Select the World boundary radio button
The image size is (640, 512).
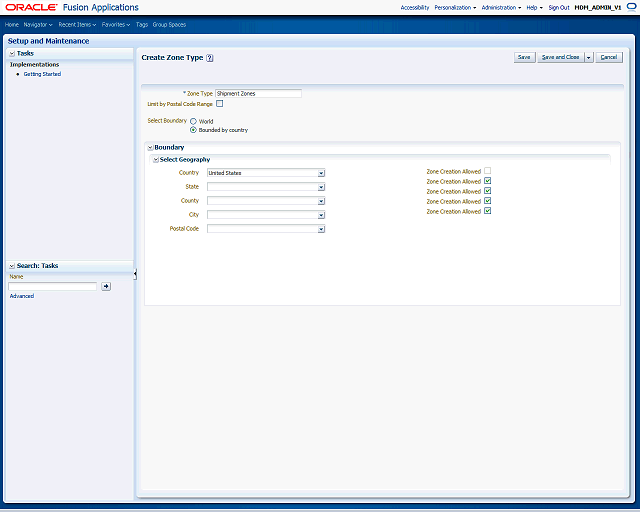(193, 121)
